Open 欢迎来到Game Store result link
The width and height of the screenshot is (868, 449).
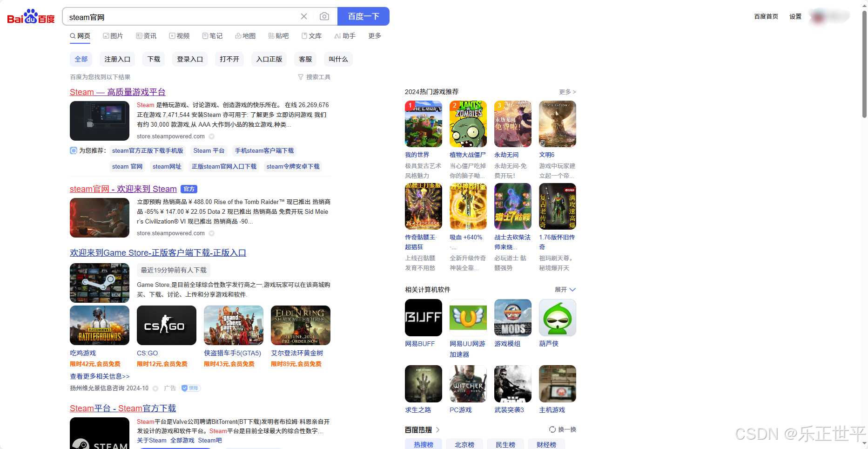click(x=158, y=253)
